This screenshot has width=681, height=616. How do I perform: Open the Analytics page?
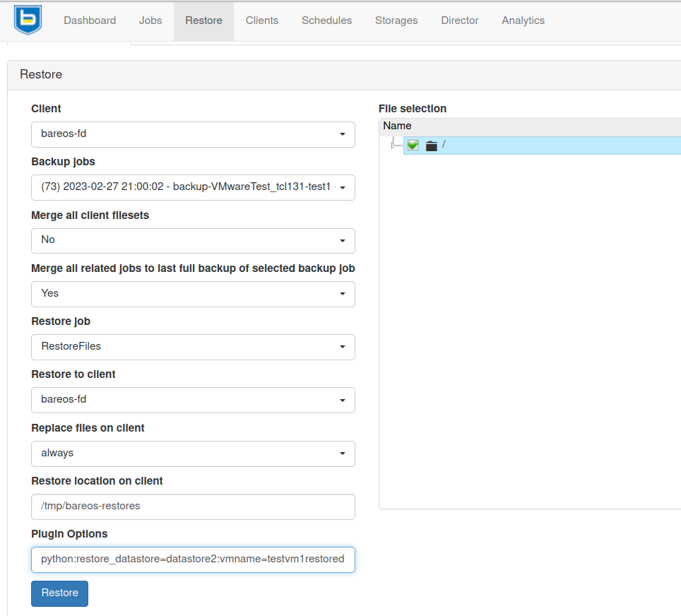click(x=523, y=20)
